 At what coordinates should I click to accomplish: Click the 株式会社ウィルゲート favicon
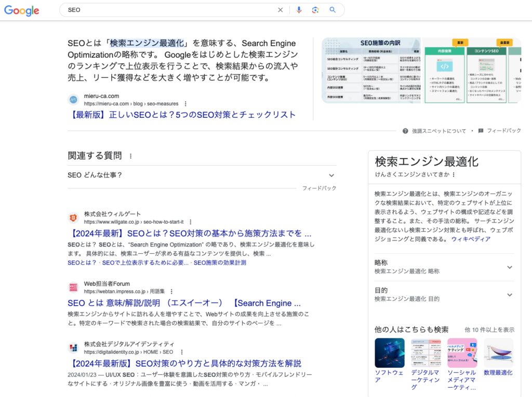(73, 217)
